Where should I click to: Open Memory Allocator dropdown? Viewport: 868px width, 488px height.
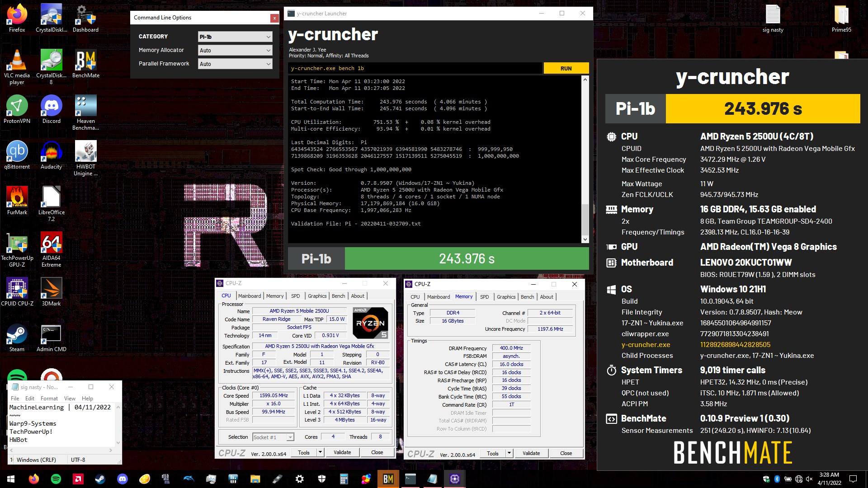click(235, 50)
